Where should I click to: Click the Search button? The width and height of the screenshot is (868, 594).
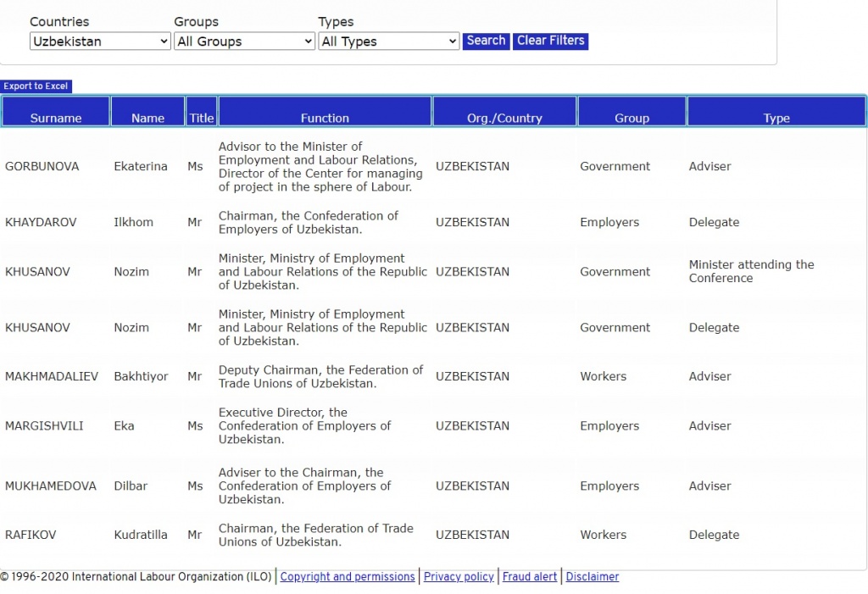click(486, 41)
